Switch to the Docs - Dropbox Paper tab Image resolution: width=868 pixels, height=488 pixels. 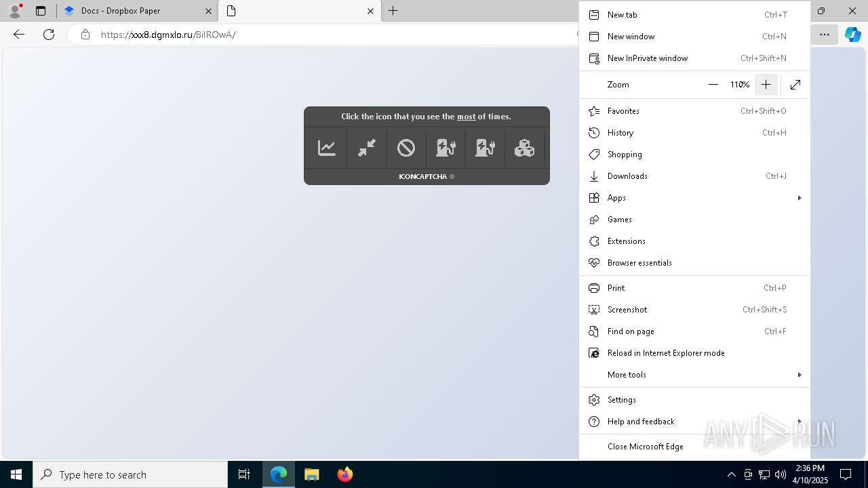[x=137, y=11]
